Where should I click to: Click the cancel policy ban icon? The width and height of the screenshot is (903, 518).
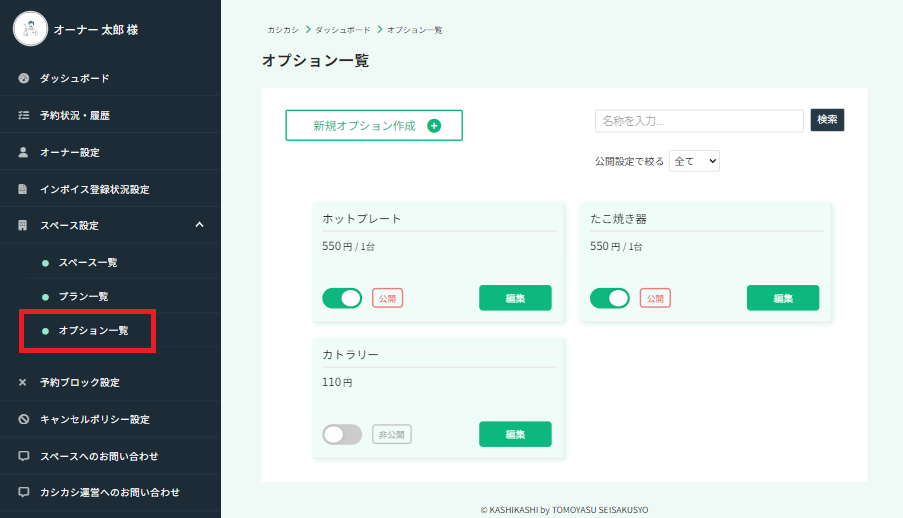click(24, 419)
